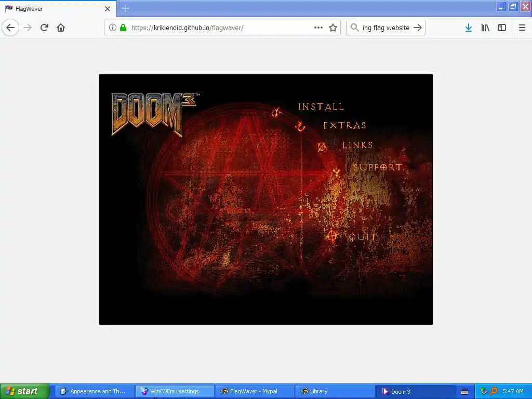
Task: Open the browser home page
Action: (x=61, y=28)
